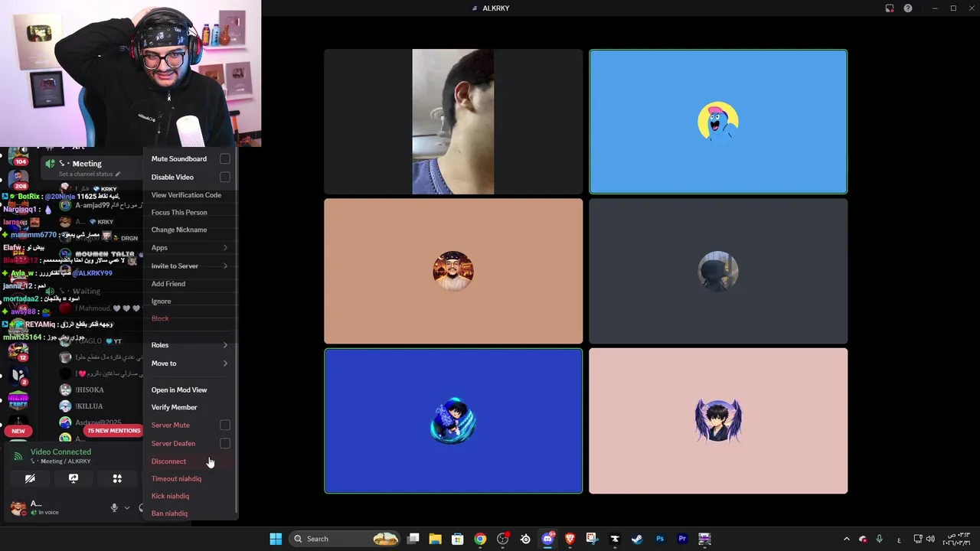Start screen sharing from the voice panel
This screenshot has height=551, width=980.
73,478
